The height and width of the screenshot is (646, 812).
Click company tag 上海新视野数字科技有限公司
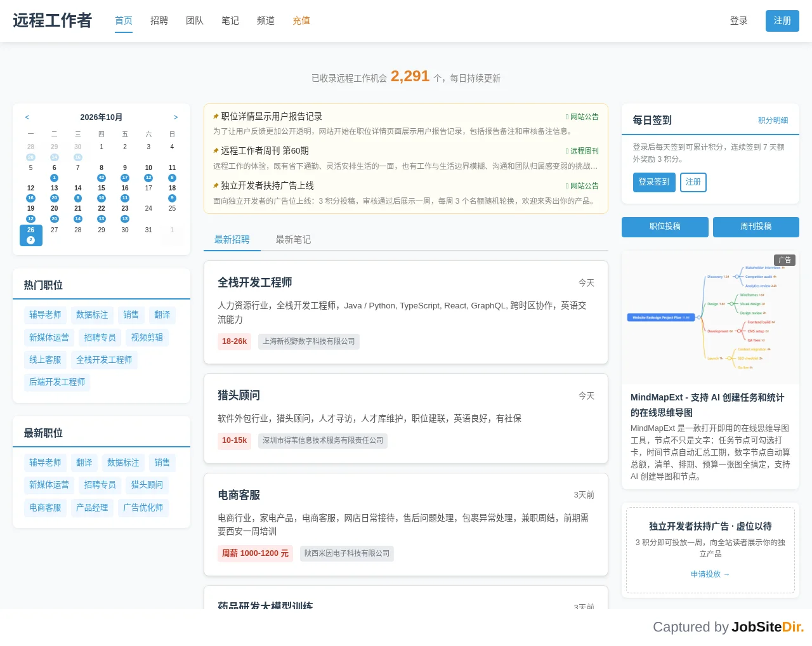tap(309, 341)
